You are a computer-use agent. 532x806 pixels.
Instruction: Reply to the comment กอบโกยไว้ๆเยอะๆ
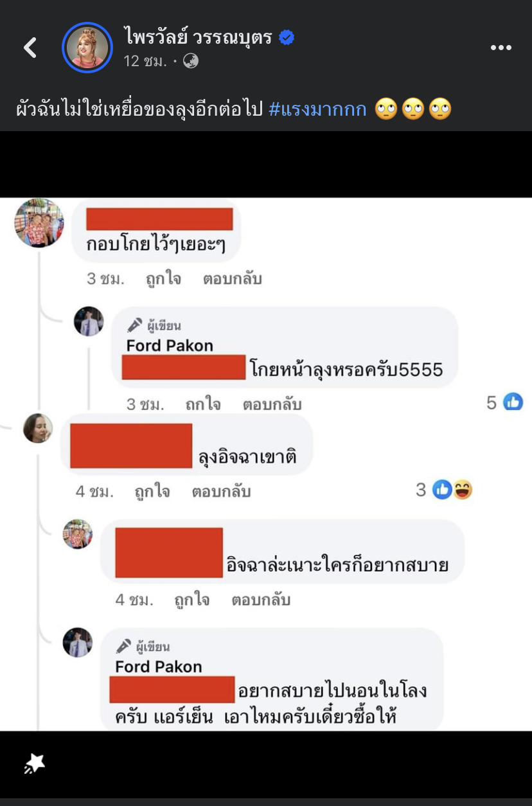(x=233, y=279)
